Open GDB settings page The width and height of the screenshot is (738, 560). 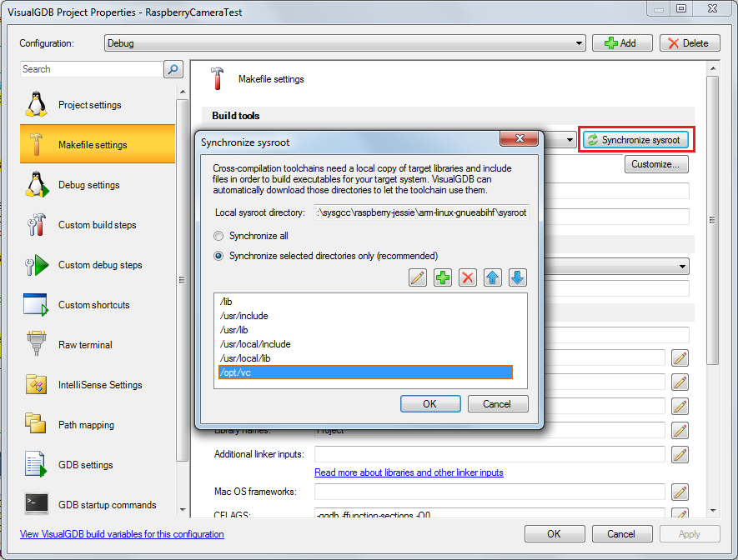(98, 464)
